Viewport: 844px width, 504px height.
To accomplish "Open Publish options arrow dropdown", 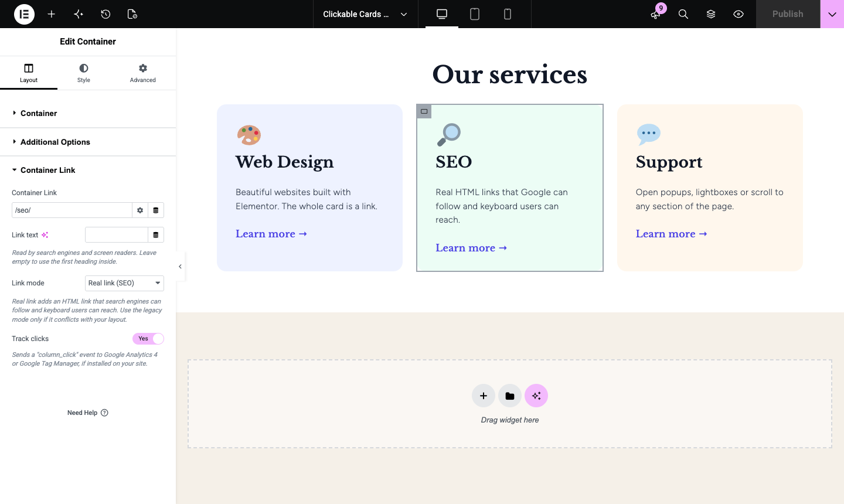I will tap(832, 14).
